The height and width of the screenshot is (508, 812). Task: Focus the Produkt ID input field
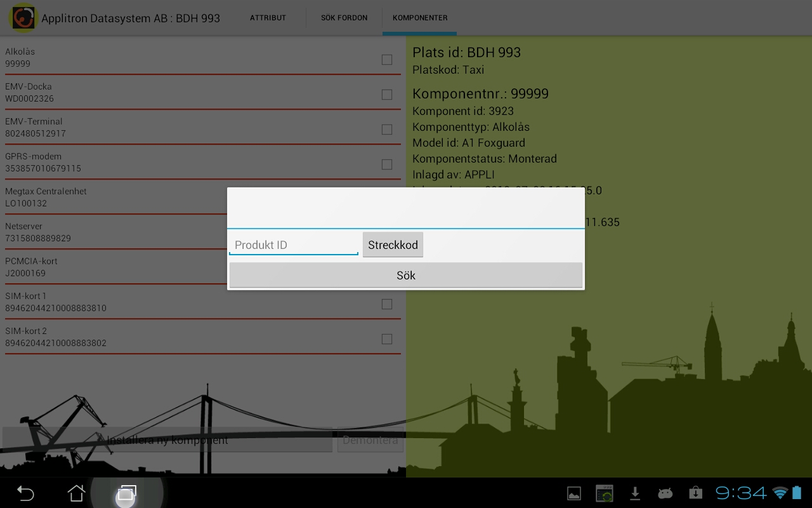[x=293, y=245]
